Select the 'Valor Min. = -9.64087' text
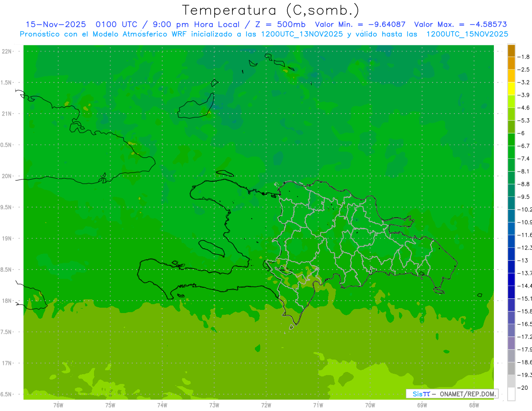This screenshot has width=532, height=411. pos(360,24)
